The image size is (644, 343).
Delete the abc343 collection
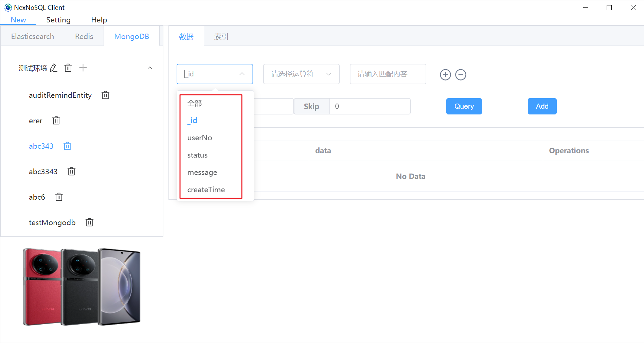click(67, 146)
